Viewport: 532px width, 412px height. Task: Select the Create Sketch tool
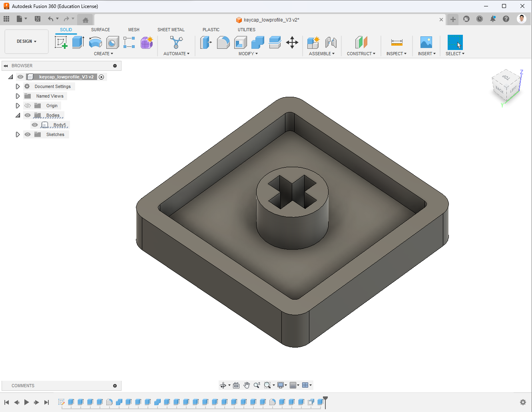61,42
